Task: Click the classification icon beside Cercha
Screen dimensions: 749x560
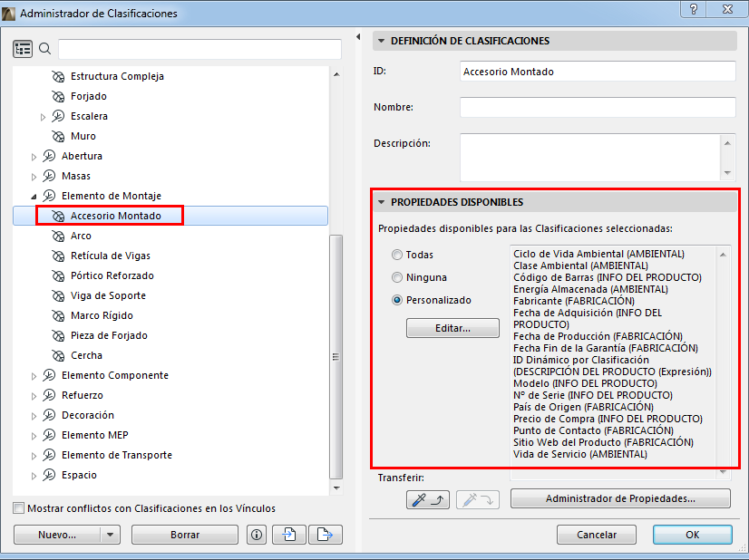Action: click(x=58, y=356)
